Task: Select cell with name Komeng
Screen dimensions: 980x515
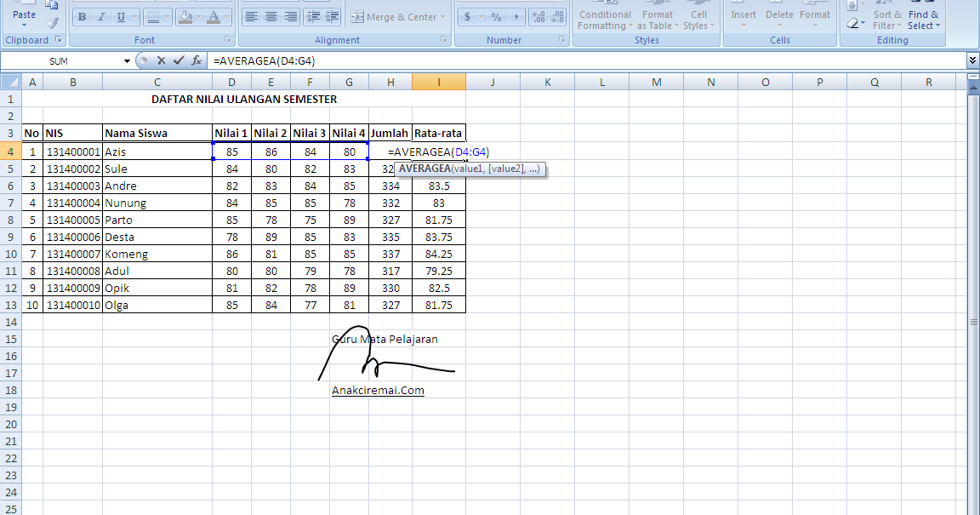Action: tap(157, 254)
